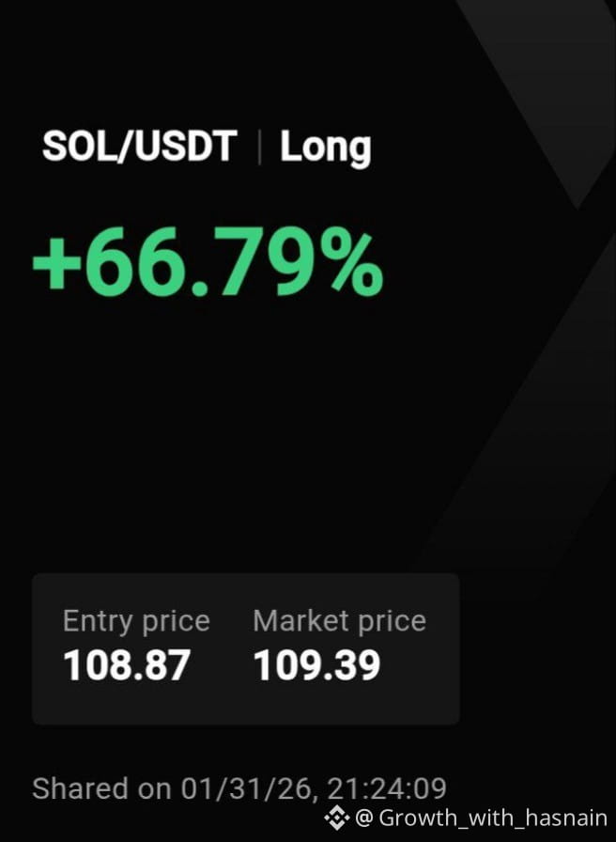
Task: Click the 01/31/26 date text
Action: (x=247, y=787)
